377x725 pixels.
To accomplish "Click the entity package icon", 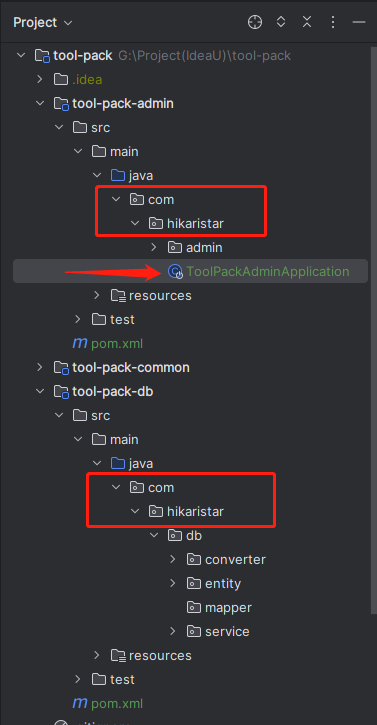I will coord(194,584).
